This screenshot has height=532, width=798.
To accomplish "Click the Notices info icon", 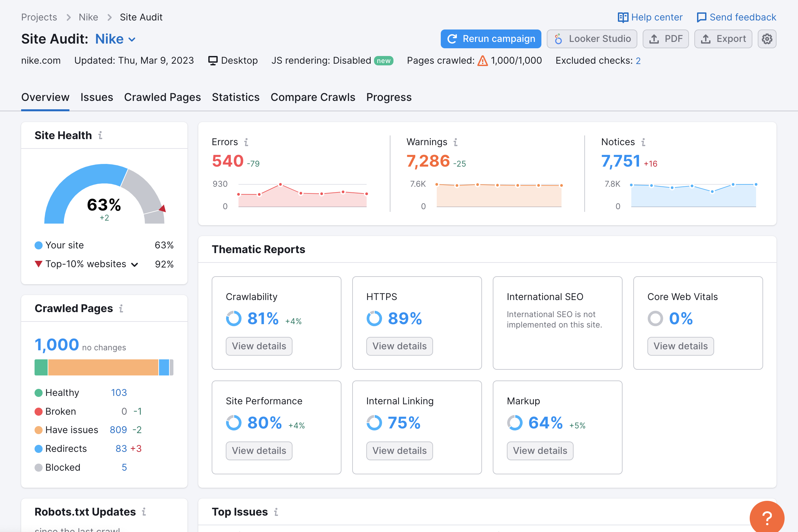I will coord(643,142).
